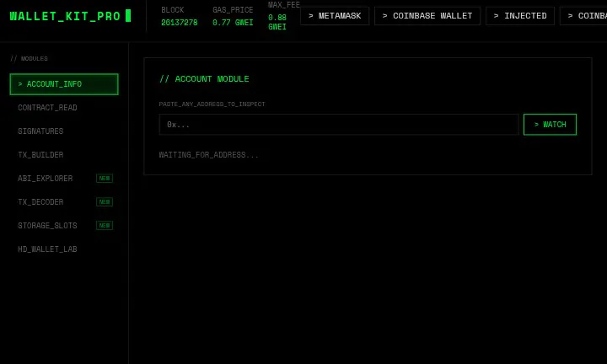Click the WALLET_KIT_PRO logo
Viewport: 607px width, 364px height.
tap(70, 16)
